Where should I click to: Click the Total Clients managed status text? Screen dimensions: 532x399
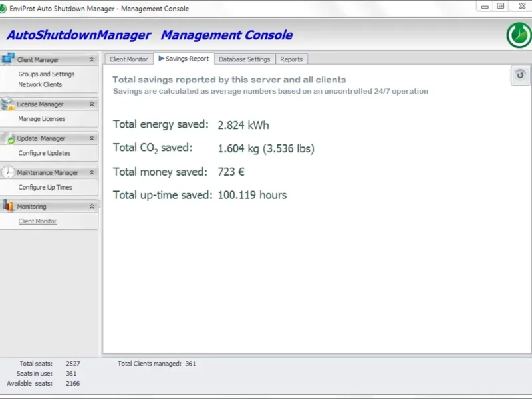(x=157, y=364)
